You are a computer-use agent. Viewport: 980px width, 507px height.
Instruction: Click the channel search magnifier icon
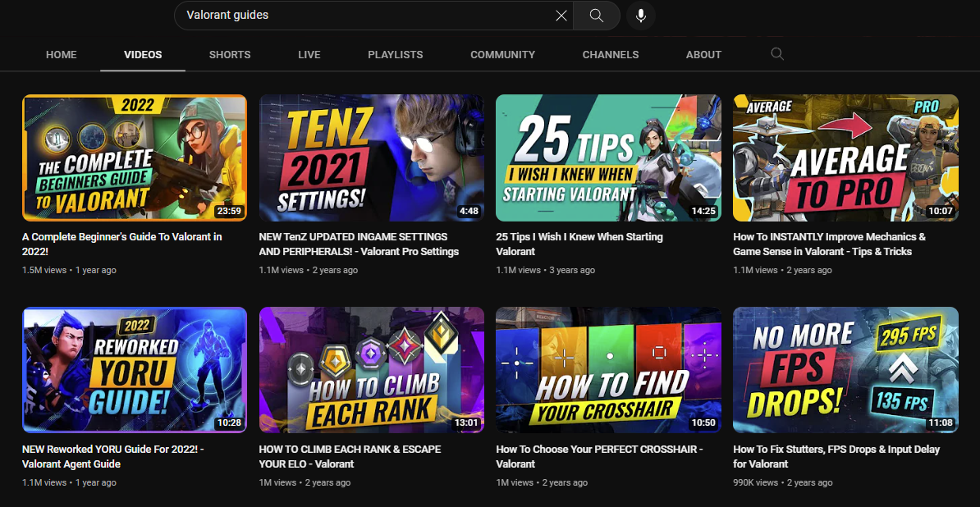[x=777, y=54]
